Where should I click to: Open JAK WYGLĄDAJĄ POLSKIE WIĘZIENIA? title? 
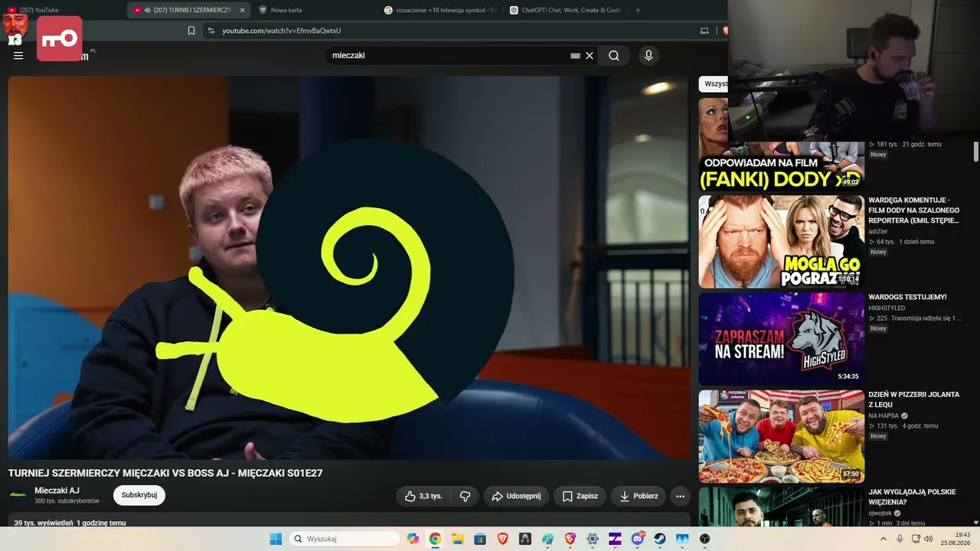pyautogui.click(x=912, y=497)
